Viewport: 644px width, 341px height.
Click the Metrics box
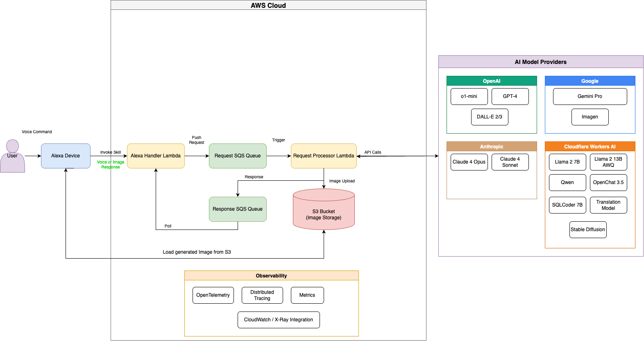pos(307,295)
